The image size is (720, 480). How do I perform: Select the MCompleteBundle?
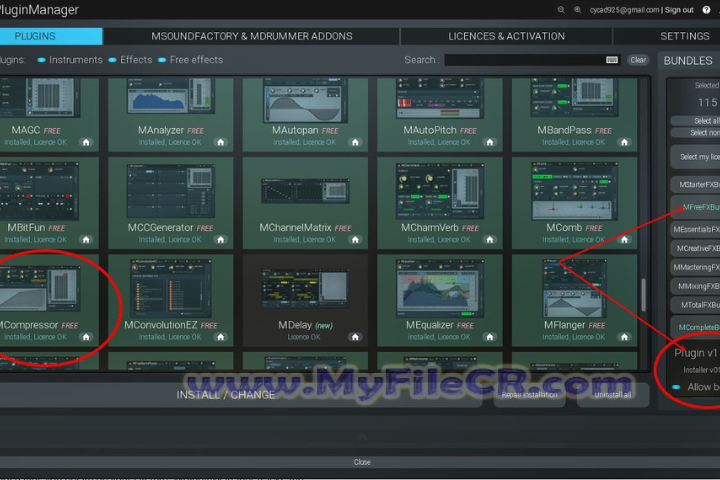click(x=695, y=328)
